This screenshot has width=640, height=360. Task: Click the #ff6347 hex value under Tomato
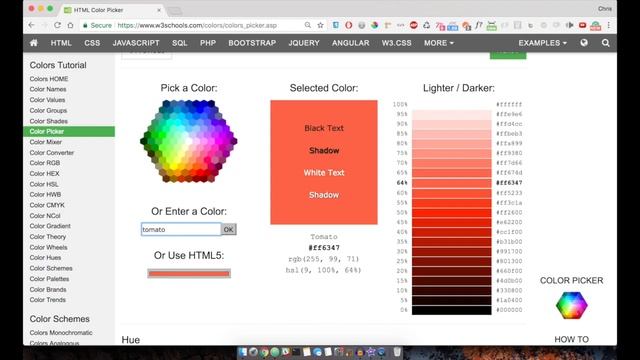point(324,248)
